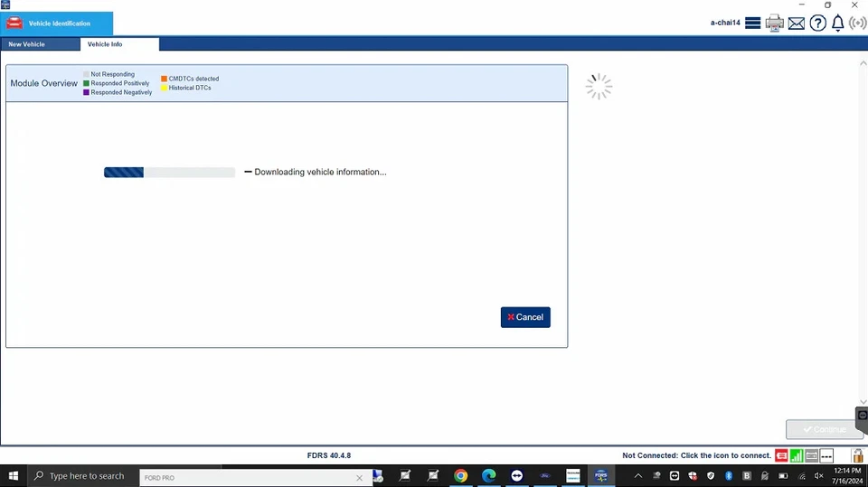Click the green signal bars status icon
The width and height of the screenshot is (868, 487).
(x=796, y=455)
